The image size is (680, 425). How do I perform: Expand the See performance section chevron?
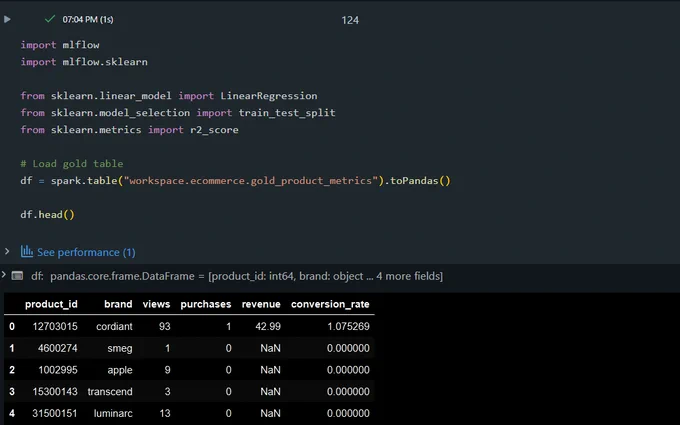(7, 251)
